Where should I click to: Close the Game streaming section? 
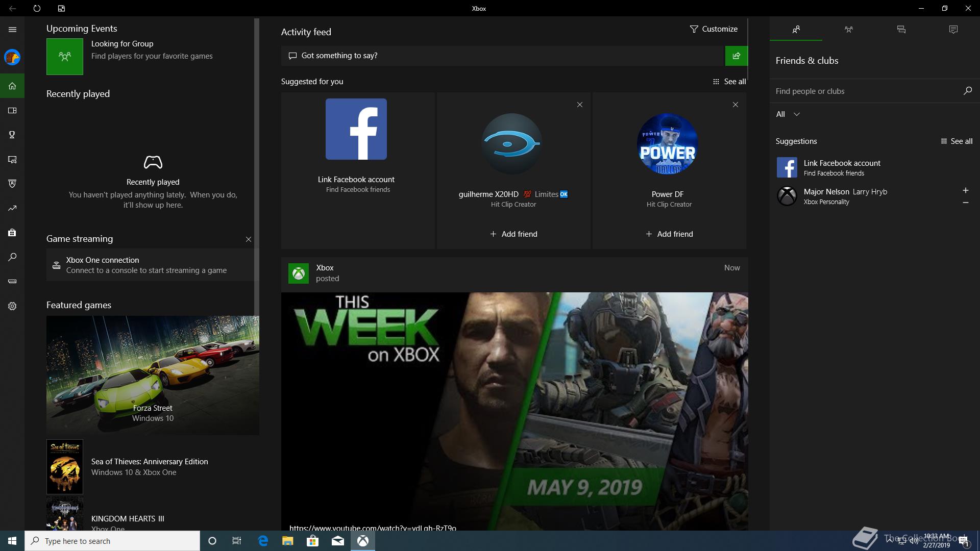pyautogui.click(x=248, y=239)
